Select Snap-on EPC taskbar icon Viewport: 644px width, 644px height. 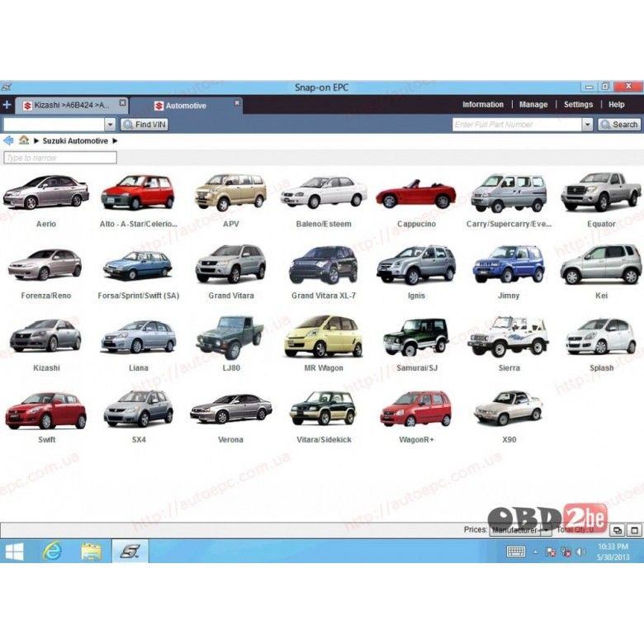130,552
